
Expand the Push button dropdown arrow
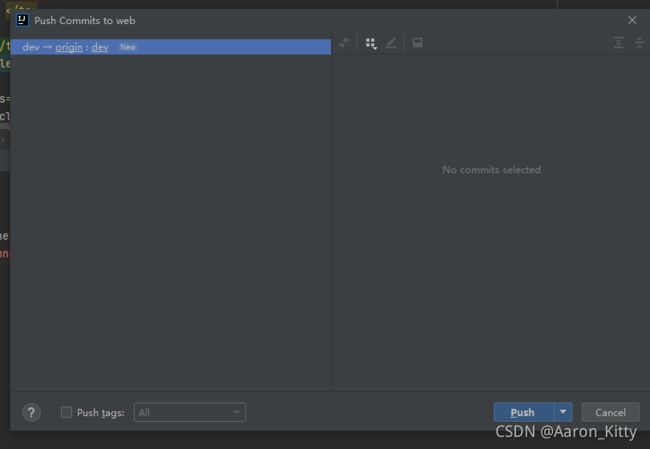[563, 412]
